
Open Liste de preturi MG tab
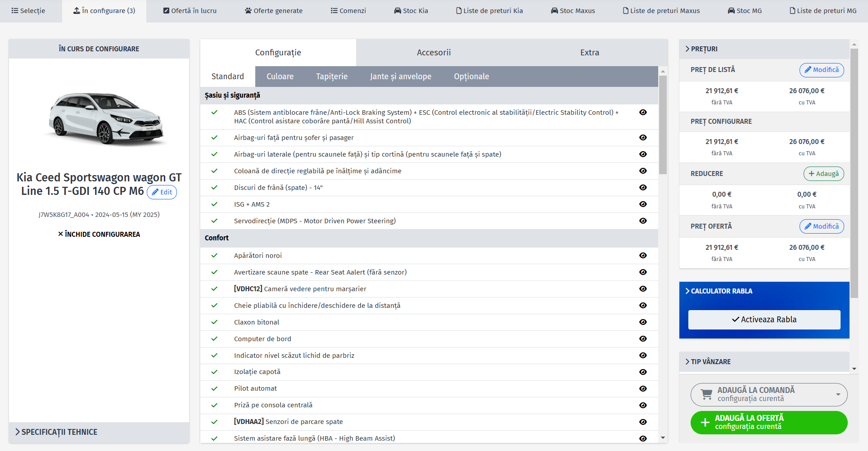(823, 11)
